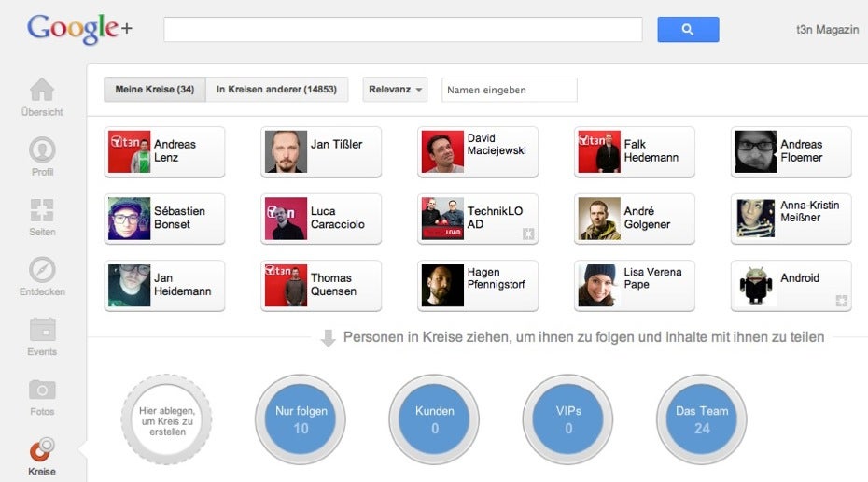Click the name Jan Heidemann

(183, 285)
